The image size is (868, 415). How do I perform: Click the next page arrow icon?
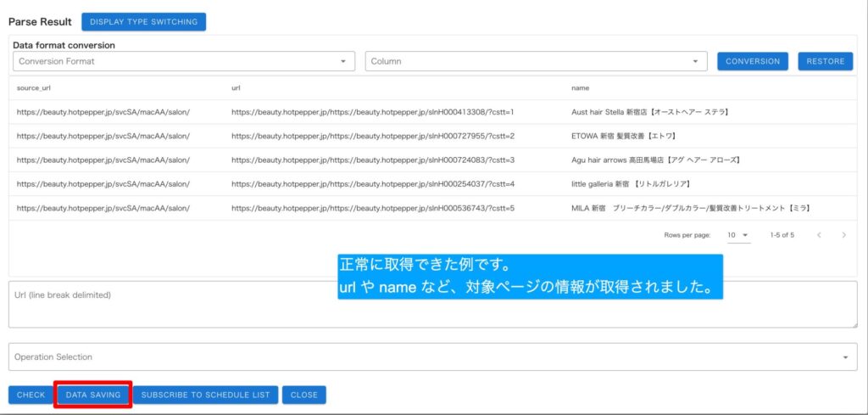pyautogui.click(x=843, y=235)
